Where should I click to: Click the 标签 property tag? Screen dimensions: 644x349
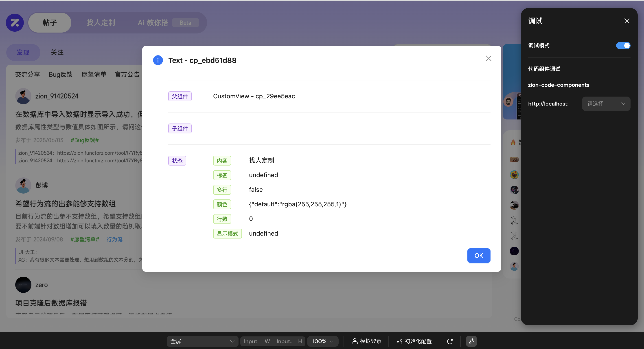[222, 175]
